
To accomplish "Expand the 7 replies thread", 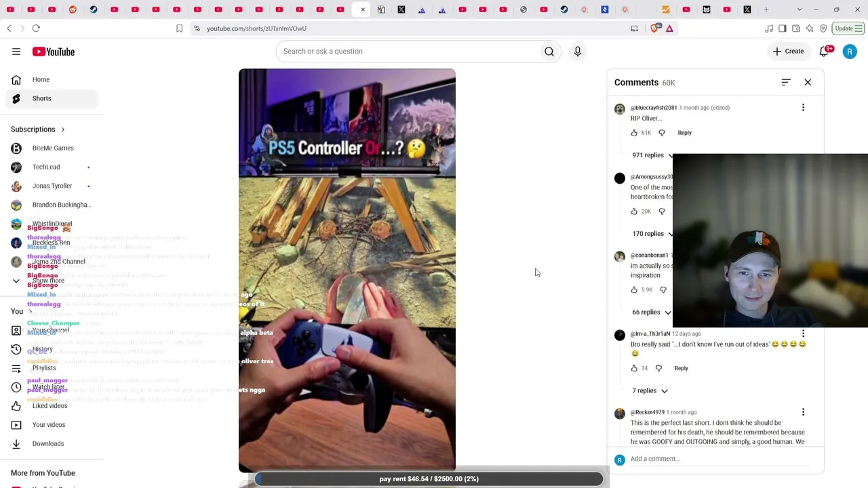I will (x=650, y=391).
